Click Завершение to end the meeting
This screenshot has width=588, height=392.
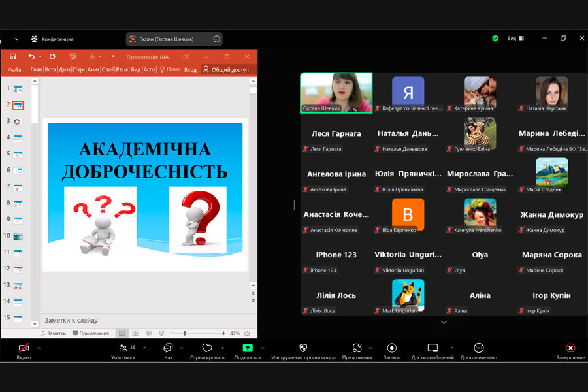pyautogui.click(x=570, y=351)
